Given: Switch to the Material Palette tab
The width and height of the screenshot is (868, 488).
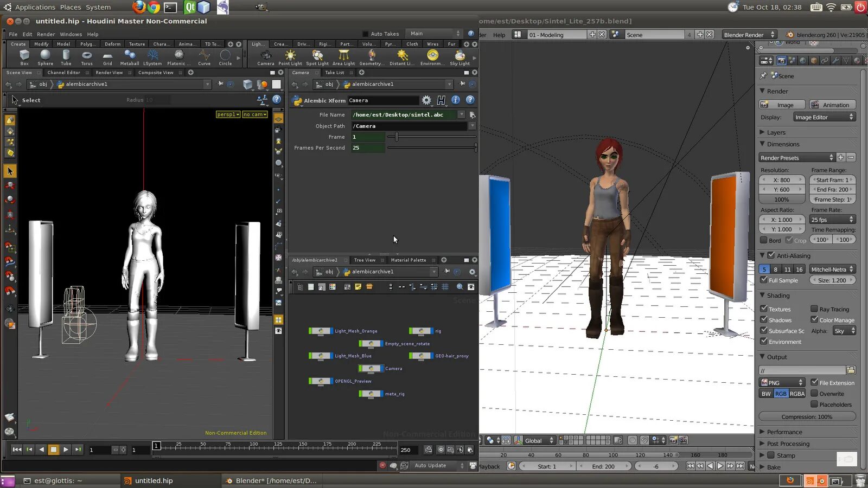Looking at the screenshot, I should pyautogui.click(x=409, y=260).
